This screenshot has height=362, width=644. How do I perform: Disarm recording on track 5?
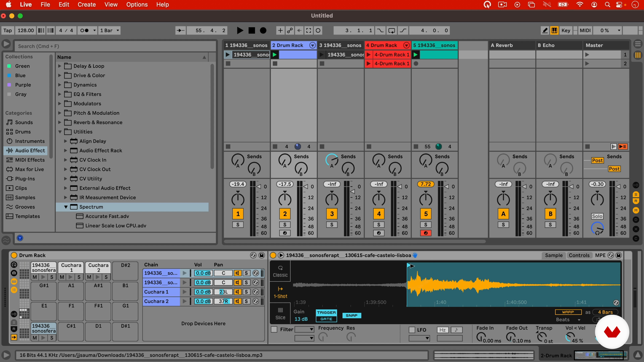[x=425, y=233]
